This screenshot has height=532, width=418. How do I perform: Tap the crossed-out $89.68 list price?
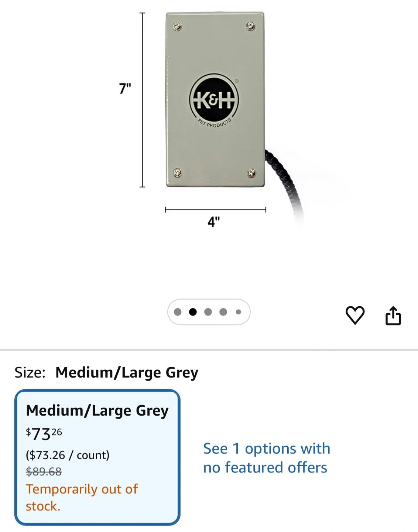click(44, 471)
